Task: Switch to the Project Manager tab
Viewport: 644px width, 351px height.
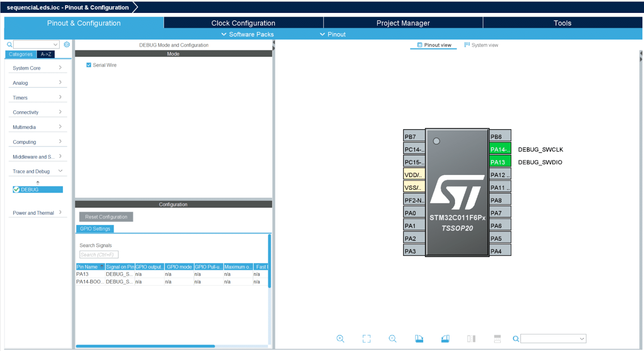Action: [x=403, y=23]
